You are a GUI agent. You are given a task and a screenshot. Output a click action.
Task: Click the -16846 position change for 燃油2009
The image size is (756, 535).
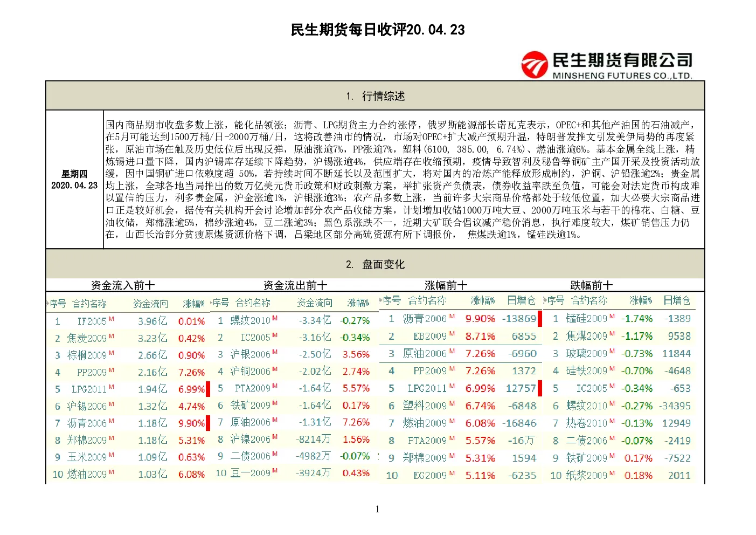tap(519, 423)
